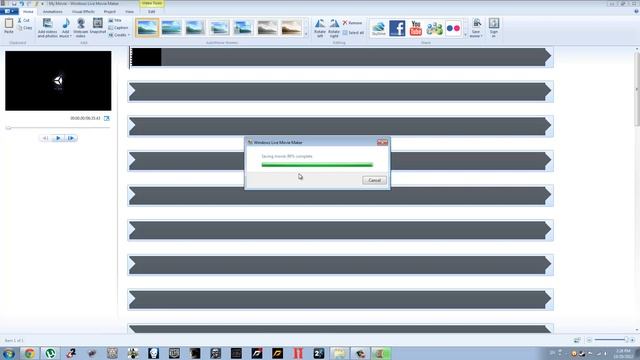Expand the Credits dropdown arrow
The width and height of the screenshot is (640, 360).
pos(129,35)
